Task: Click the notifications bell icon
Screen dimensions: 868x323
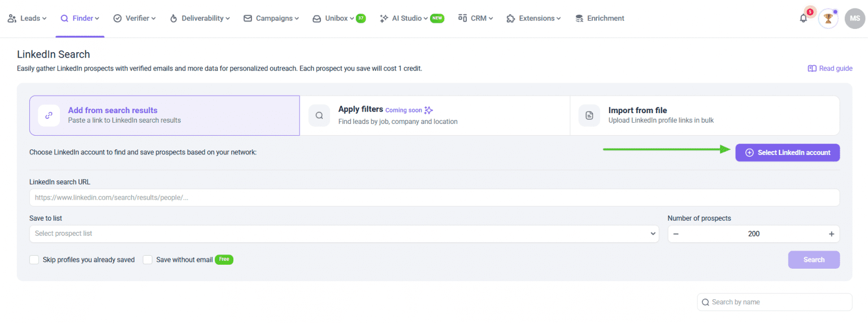Action: coord(803,18)
